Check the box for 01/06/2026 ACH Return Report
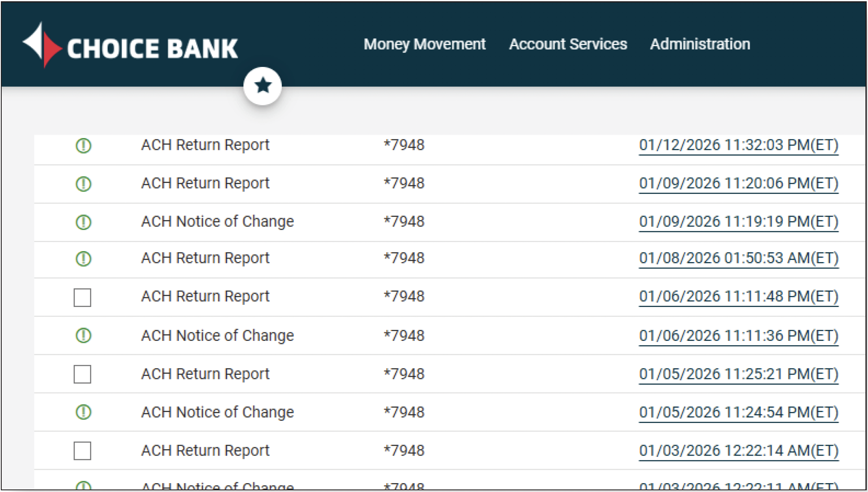This screenshot has width=868, height=492. (x=82, y=297)
